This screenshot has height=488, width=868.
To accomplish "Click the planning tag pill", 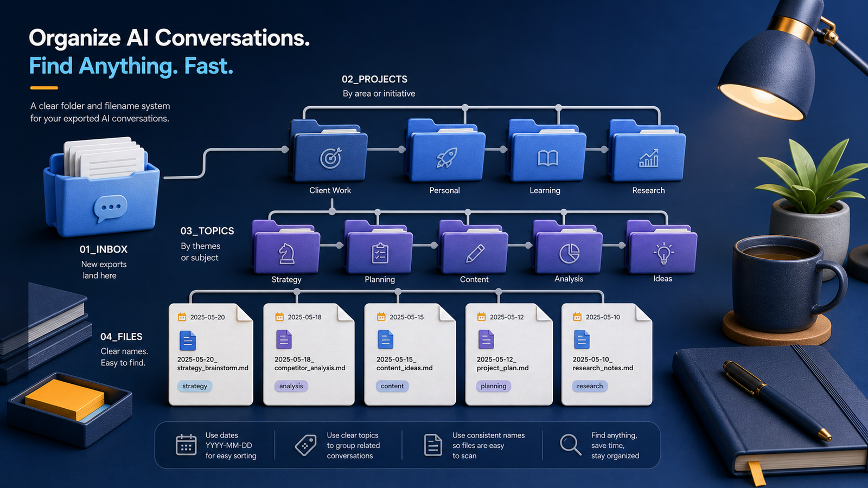I will (494, 386).
